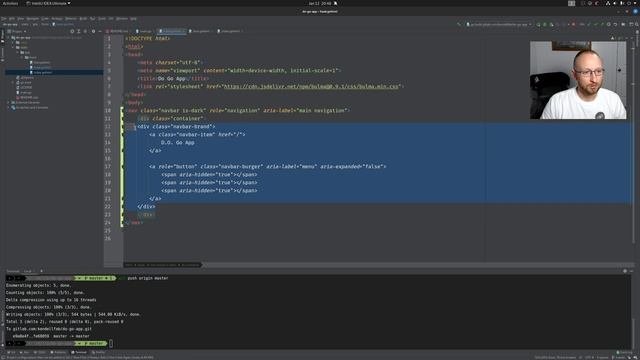Click line number 25 in the gutter
Image resolution: width=640 pixels, height=360 pixels.
pos(108,231)
